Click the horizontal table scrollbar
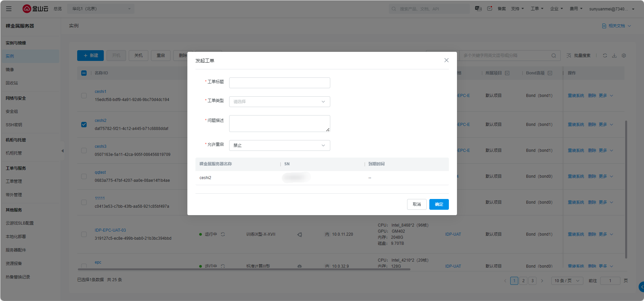 [x=244, y=269]
